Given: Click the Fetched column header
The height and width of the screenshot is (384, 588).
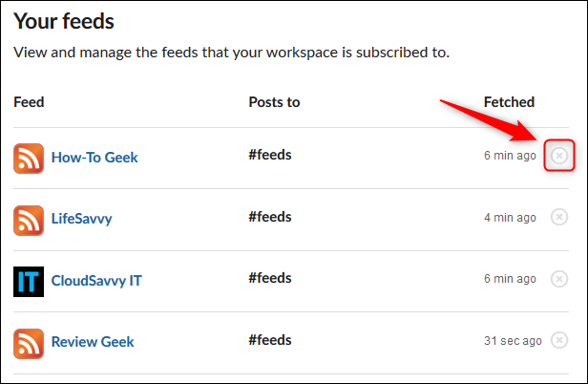Looking at the screenshot, I should [509, 102].
